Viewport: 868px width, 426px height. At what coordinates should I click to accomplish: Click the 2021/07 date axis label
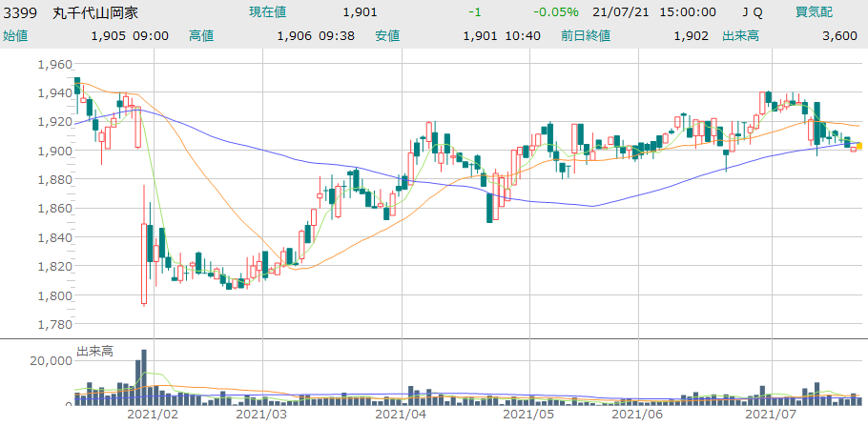(770, 415)
